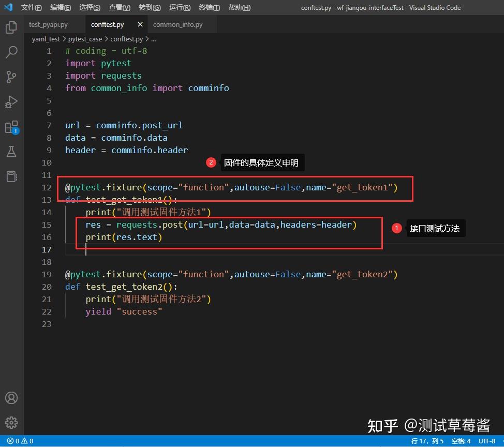Click the "get_token2" string on line 19

pos(363,274)
